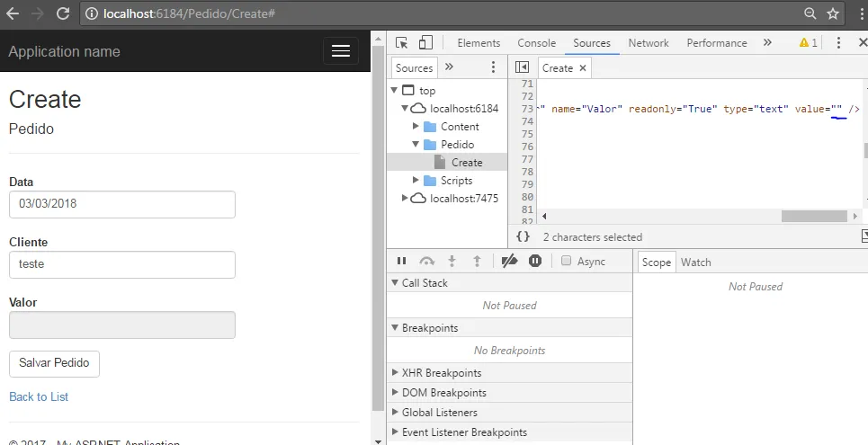Collapse the Call Stack section
Image resolution: width=868 pixels, height=445 pixels.
(396, 283)
